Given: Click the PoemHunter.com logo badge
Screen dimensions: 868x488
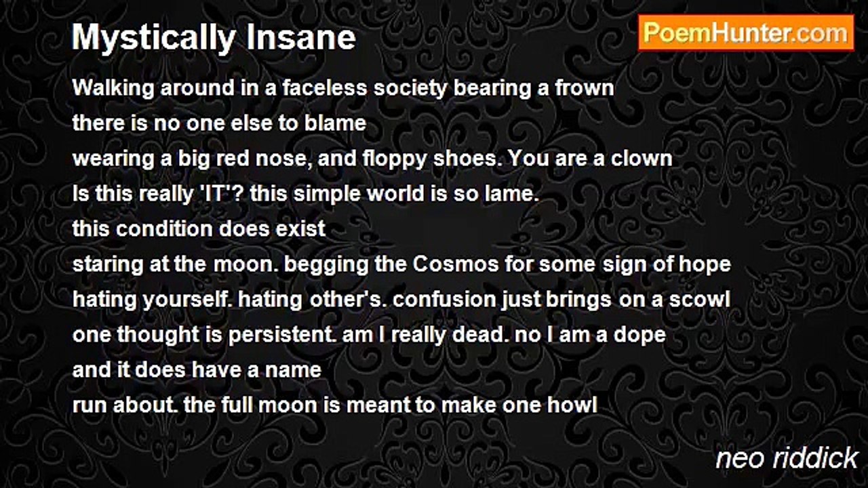Looking at the screenshot, I should (x=746, y=33).
